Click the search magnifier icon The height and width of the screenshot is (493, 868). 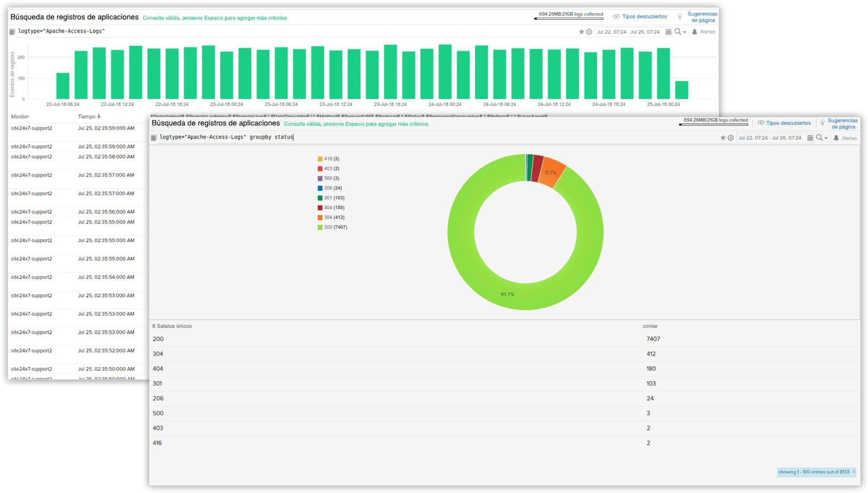click(819, 138)
